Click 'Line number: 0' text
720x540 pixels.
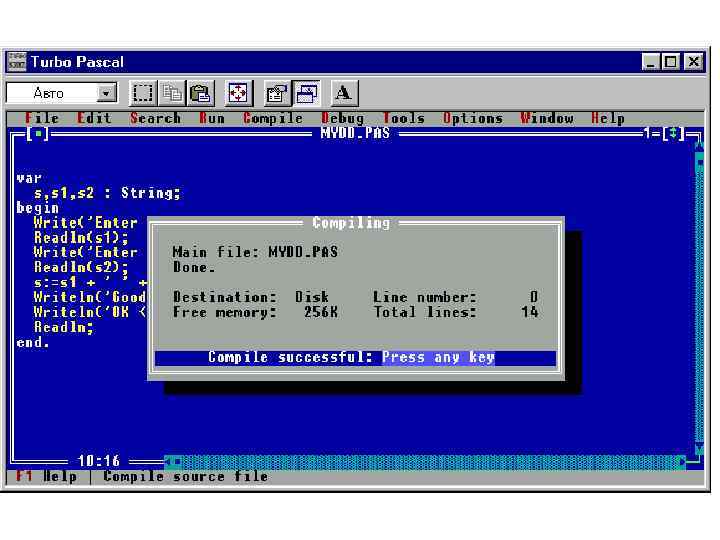[x=456, y=297]
